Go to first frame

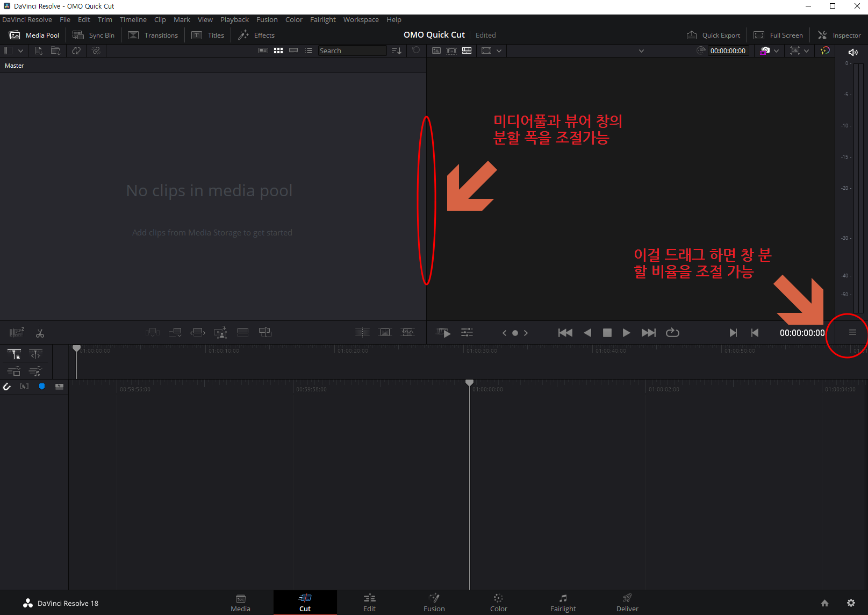[565, 333]
